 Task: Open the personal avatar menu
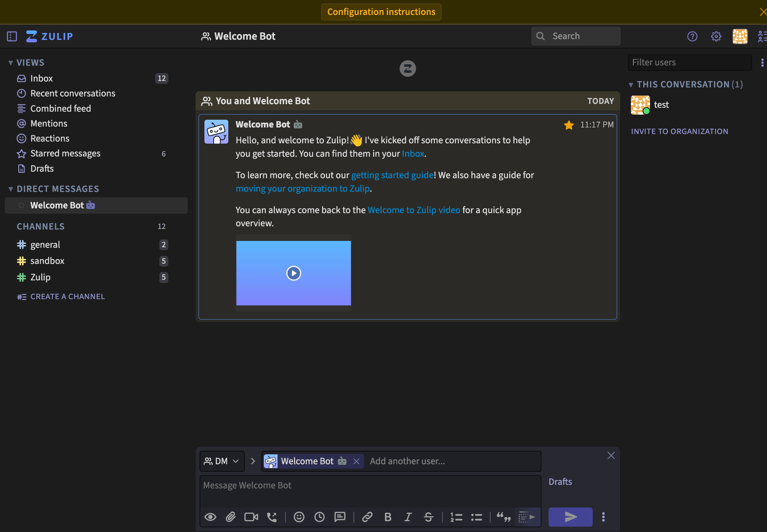[740, 36]
